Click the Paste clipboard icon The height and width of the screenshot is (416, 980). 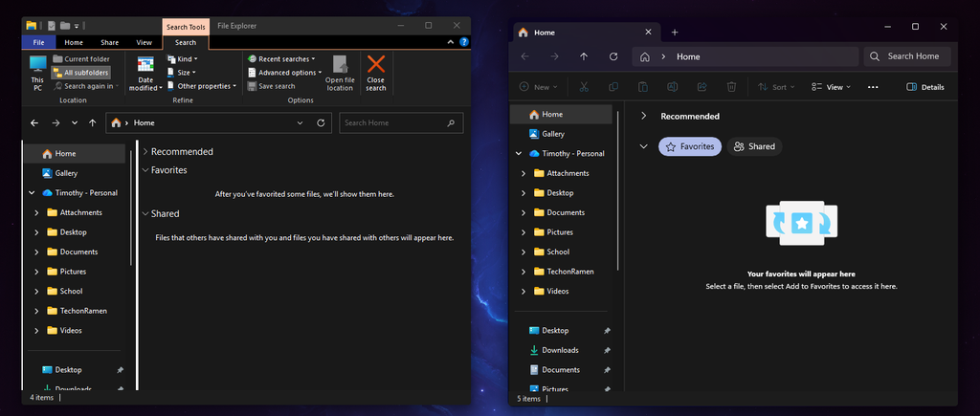coord(643,87)
